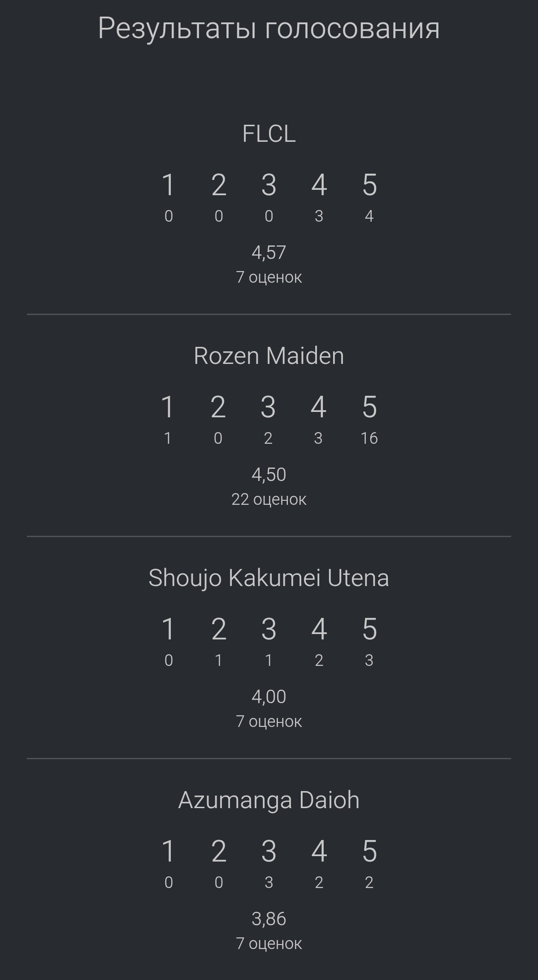Open the Azumanga Daioh title
The width and height of the screenshot is (538, 980).
tap(269, 800)
